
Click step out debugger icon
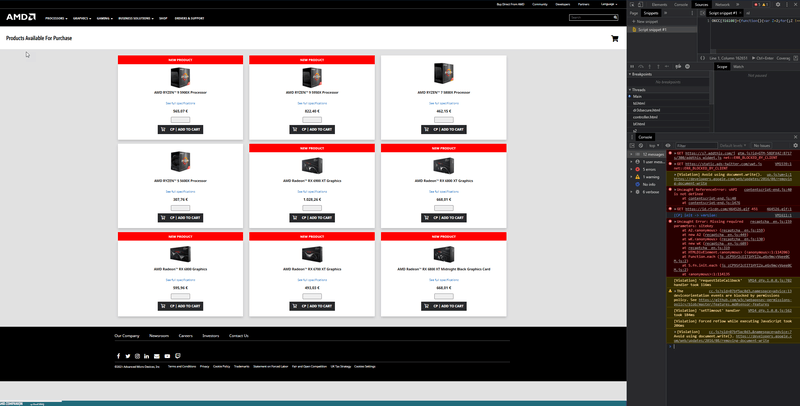658,66
